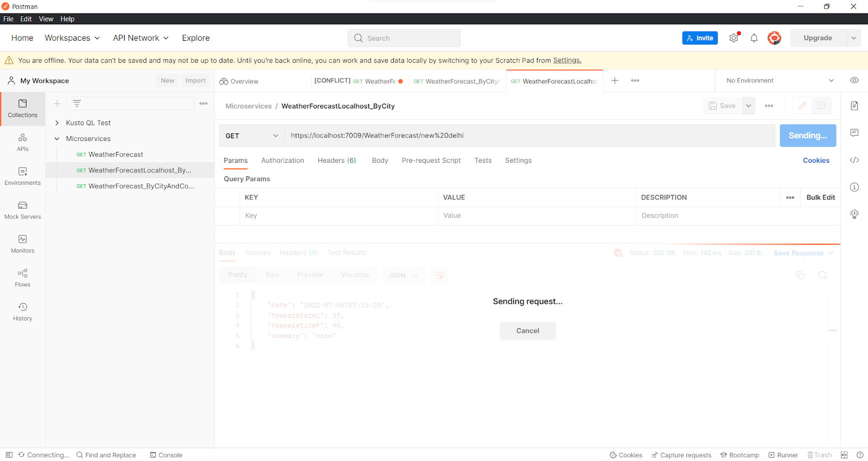868x461 pixels.
Task: Open the conflicted WeatherForecast tab
Action: coord(359,81)
